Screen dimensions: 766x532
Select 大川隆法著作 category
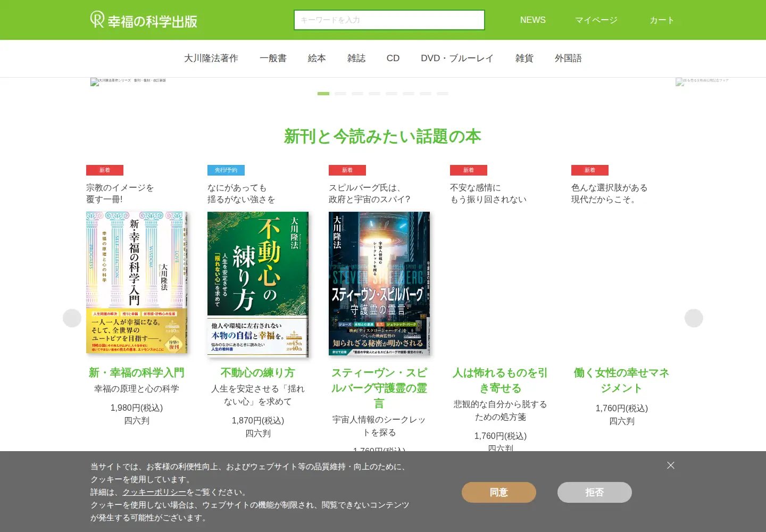click(x=211, y=58)
